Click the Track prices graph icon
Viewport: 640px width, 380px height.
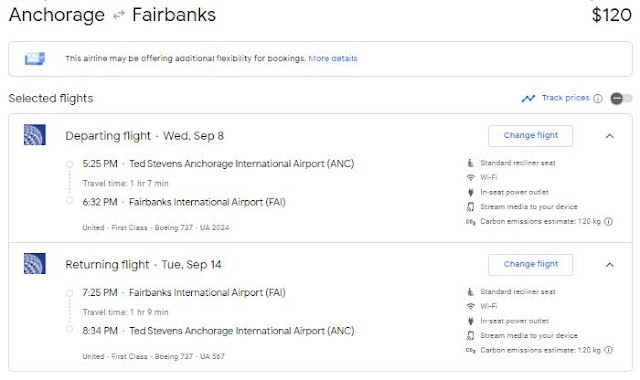tap(528, 98)
